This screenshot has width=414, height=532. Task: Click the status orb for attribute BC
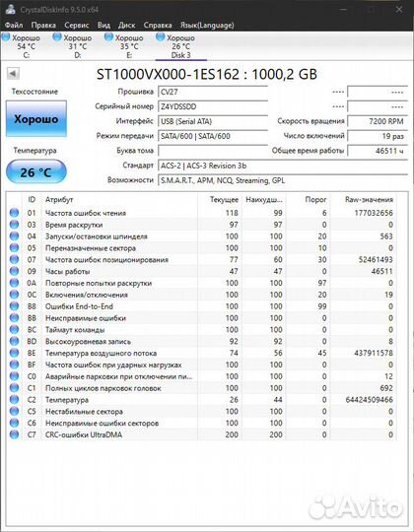(14, 329)
